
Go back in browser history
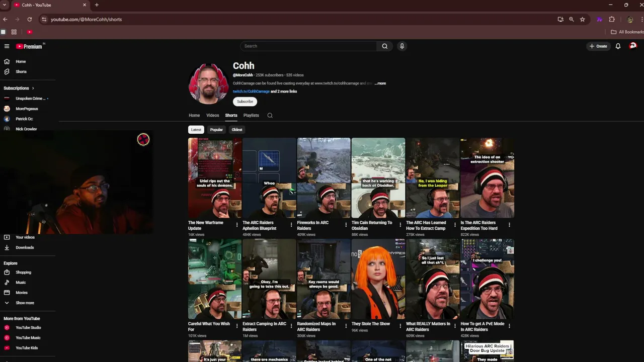tap(5, 19)
